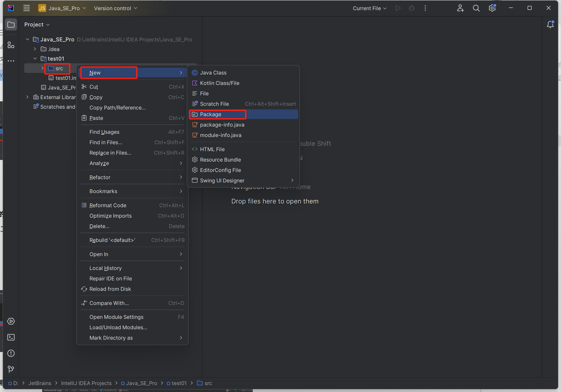Open the Code With Me user icon

coord(460,8)
